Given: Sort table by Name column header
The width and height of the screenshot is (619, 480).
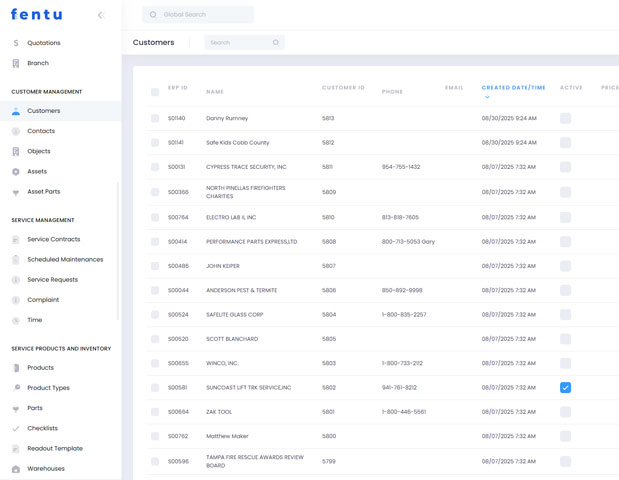Looking at the screenshot, I should [x=215, y=92].
